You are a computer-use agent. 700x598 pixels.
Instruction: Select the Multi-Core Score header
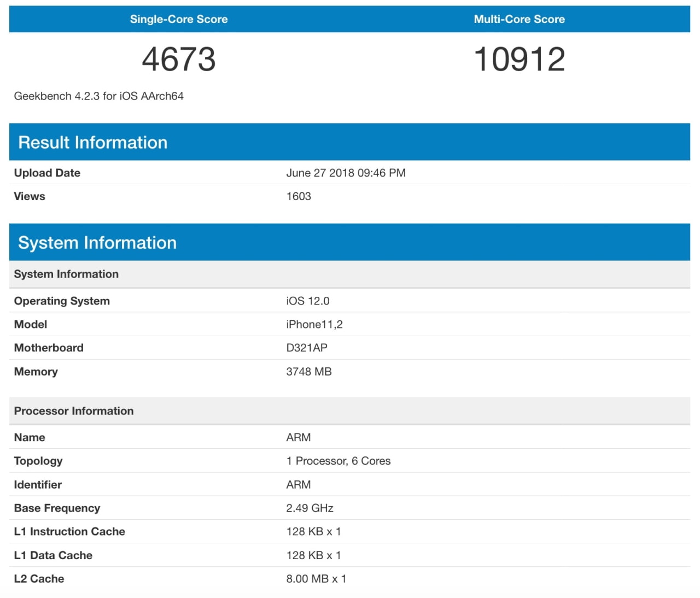point(519,19)
